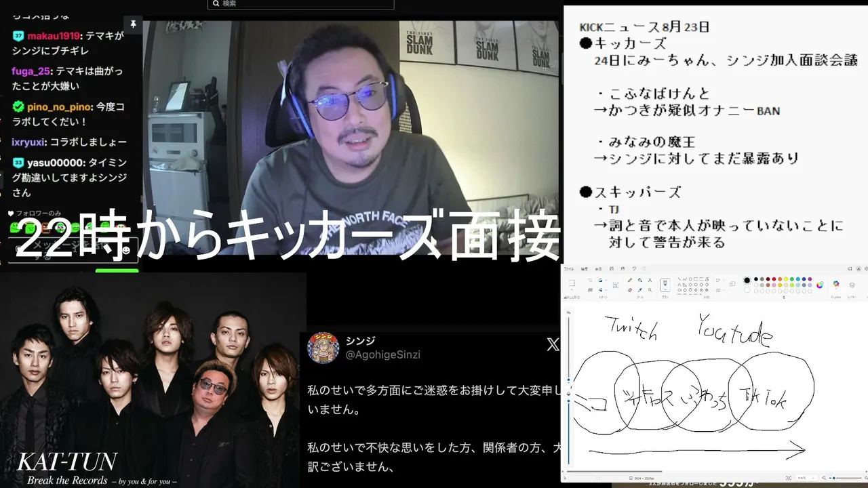Image resolution: width=868 pixels, height=488 pixels.
Task: Open the ファイル menu in Paint
Action: [569, 268]
